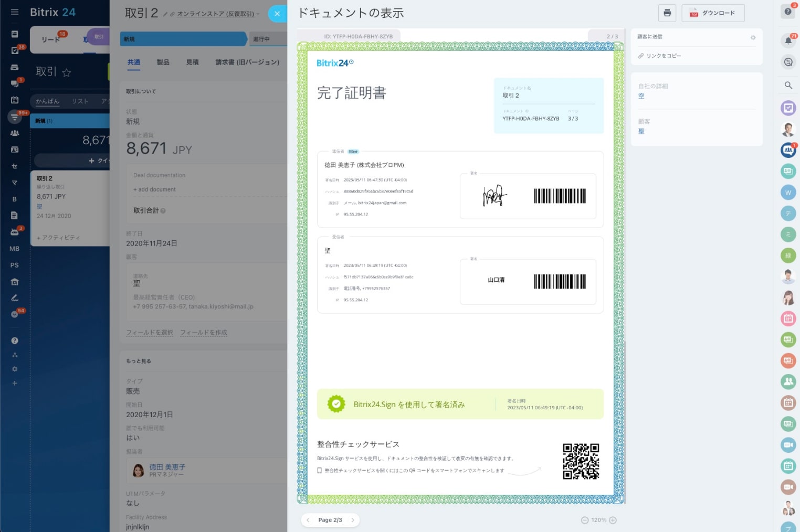The height and width of the screenshot is (532, 800).
Task: Toggle the hamburger main menu
Action: tap(15, 12)
